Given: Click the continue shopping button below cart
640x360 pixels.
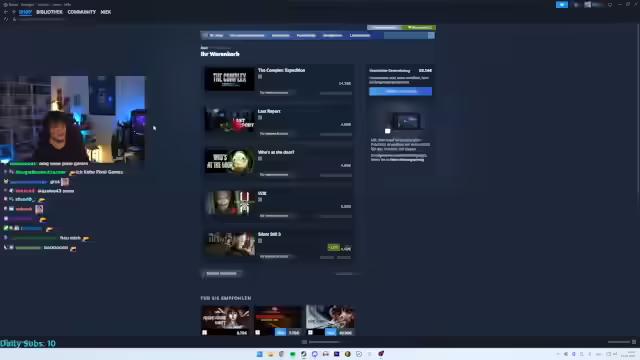Looking at the screenshot, I should coord(222,273).
